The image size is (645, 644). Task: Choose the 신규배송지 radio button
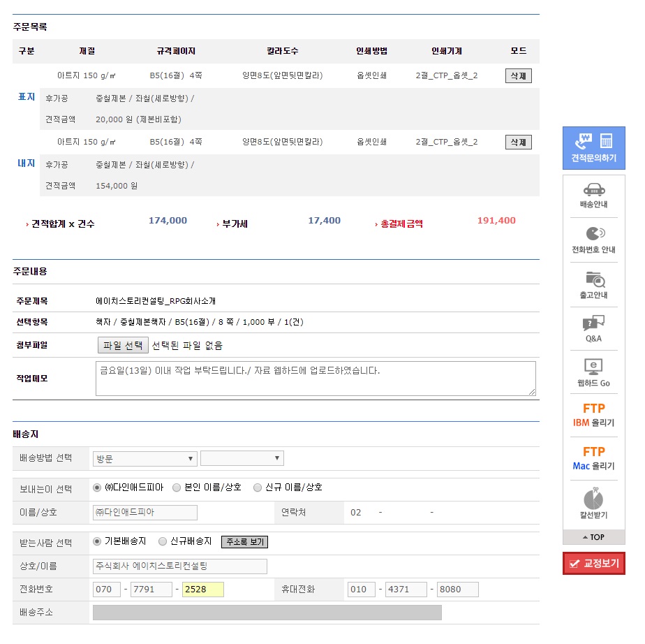tap(163, 541)
